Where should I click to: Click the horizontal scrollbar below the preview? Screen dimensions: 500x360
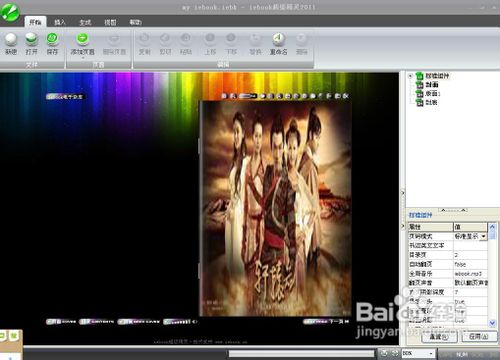tap(302, 353)
